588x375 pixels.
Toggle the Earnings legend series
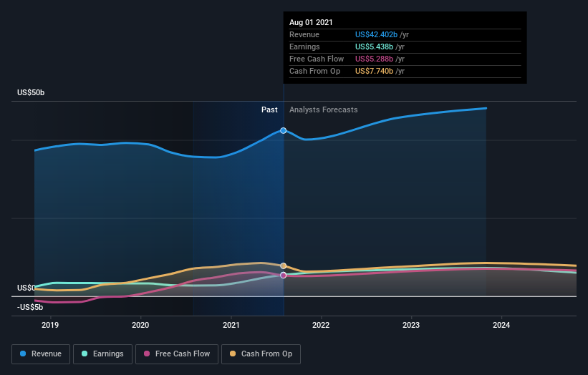102,354
